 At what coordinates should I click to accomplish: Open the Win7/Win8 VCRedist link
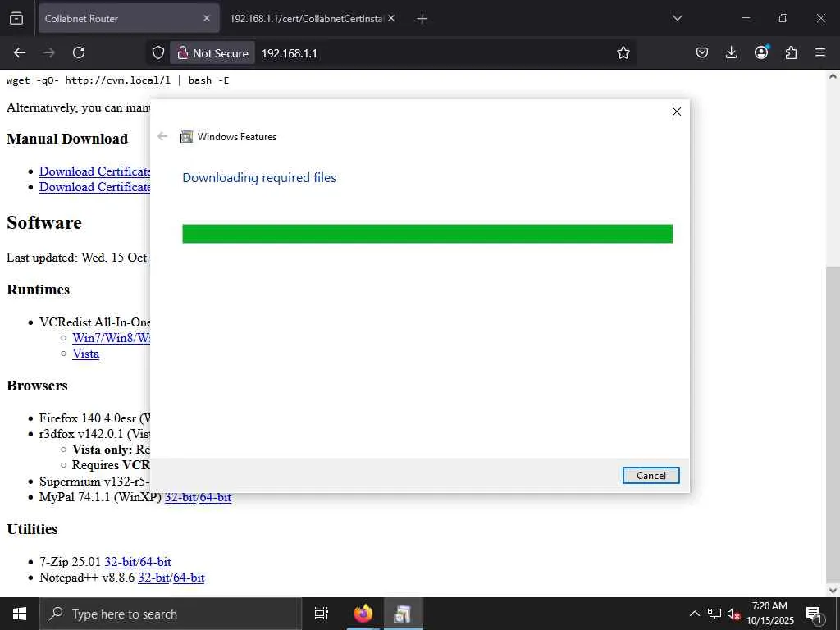(x=112, y=338)
